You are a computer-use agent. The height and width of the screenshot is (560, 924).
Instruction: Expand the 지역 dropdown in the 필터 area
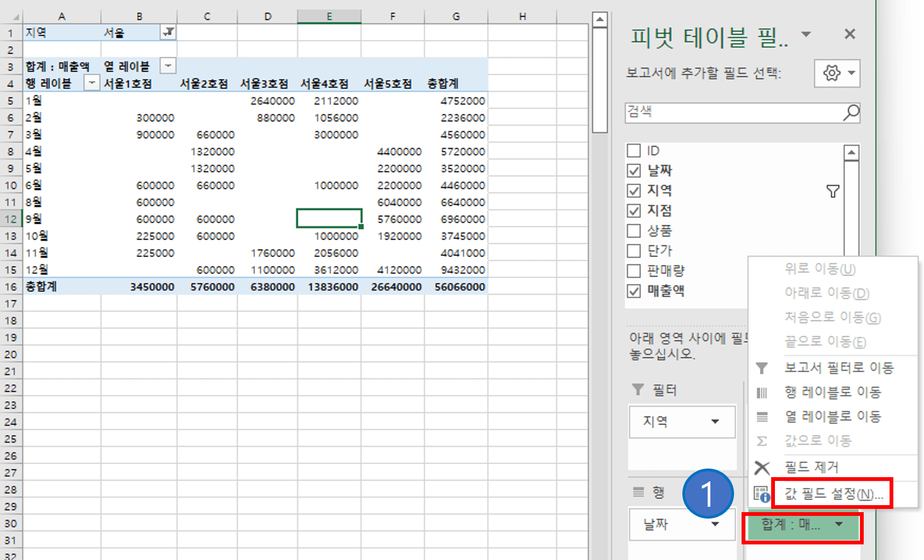point(716,422)
